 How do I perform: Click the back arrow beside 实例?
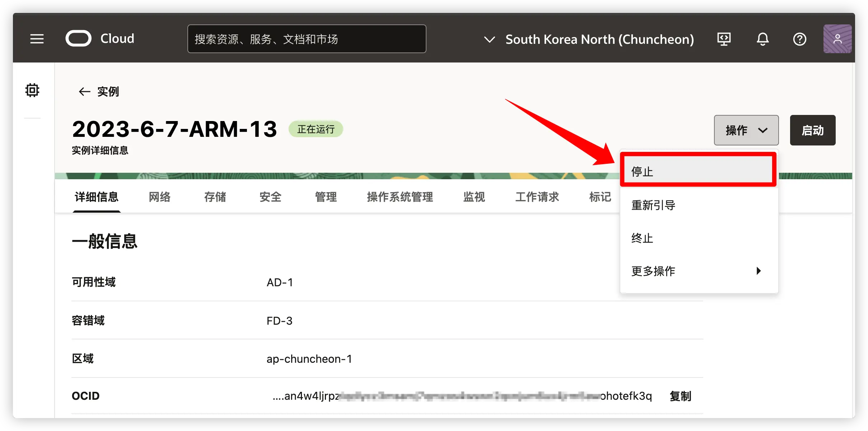tap(84, 92)
